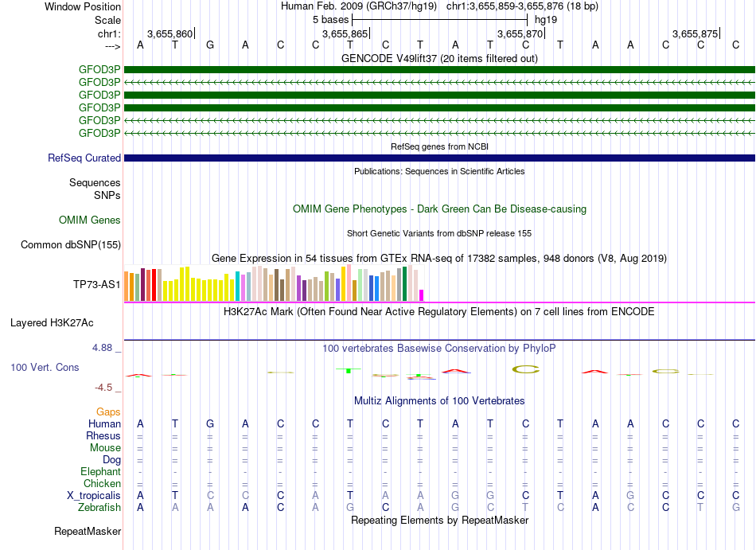756x550 pixels.
Task: Select the RepeatMasker track label
Action: point(88,531)
